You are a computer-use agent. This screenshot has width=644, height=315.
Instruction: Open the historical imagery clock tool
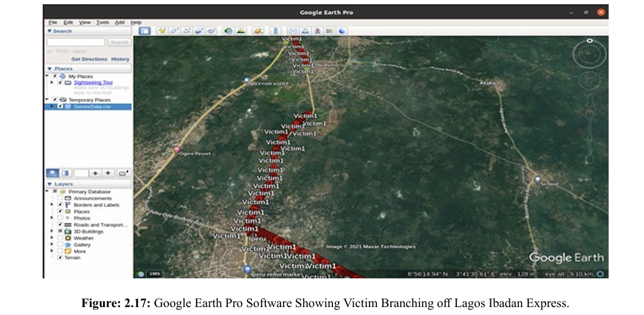click(x=228, y=31)
